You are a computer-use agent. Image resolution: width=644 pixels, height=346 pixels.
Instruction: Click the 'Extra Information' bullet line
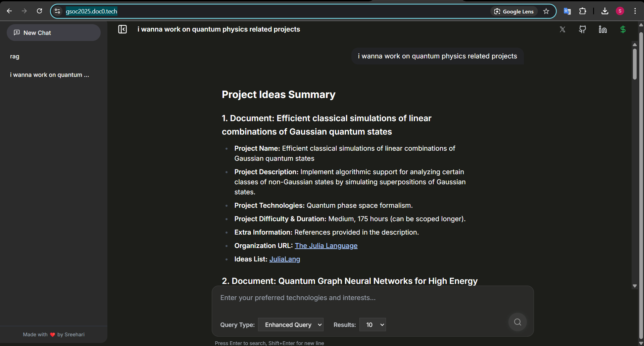pos(327,232)
